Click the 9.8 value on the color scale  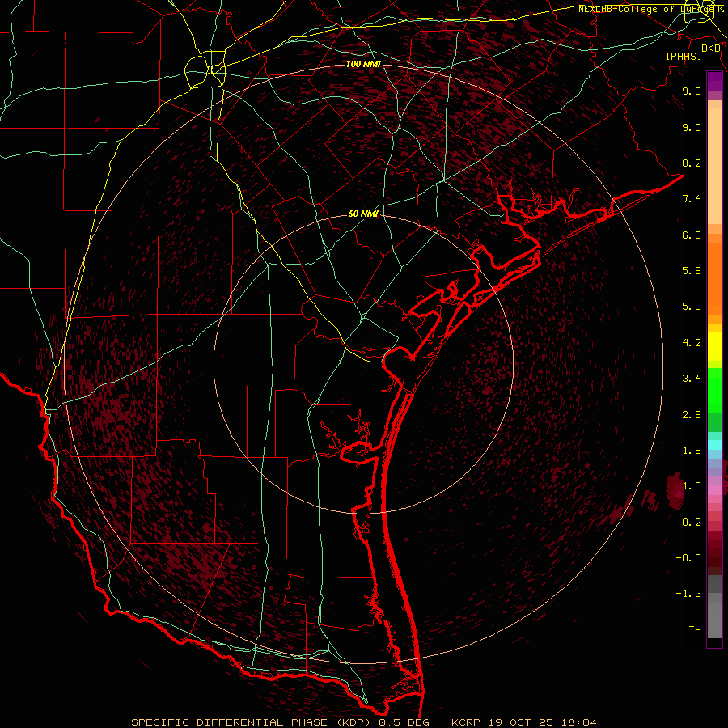click(x=692, y=91)
